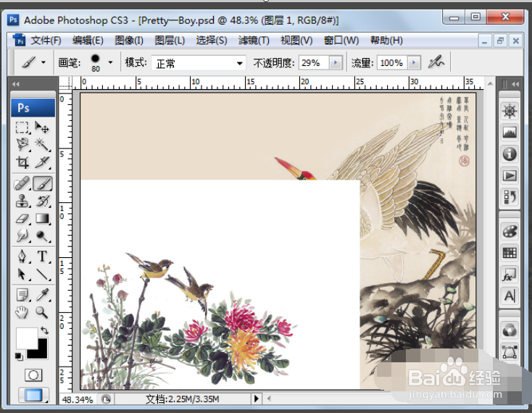532x413 pixels.
Task: Open the 图层(L) menu
Action: [x=170, y=41]
